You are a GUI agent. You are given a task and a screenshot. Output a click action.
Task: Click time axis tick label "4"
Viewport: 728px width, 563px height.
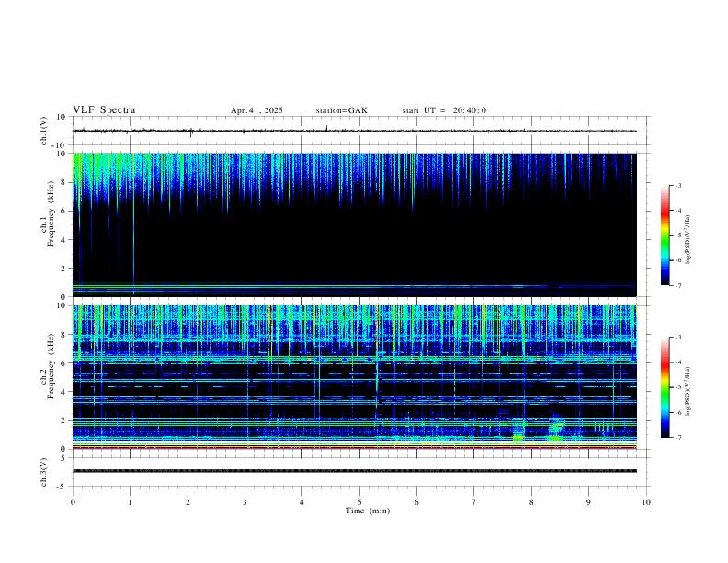(x=302, y=502)
